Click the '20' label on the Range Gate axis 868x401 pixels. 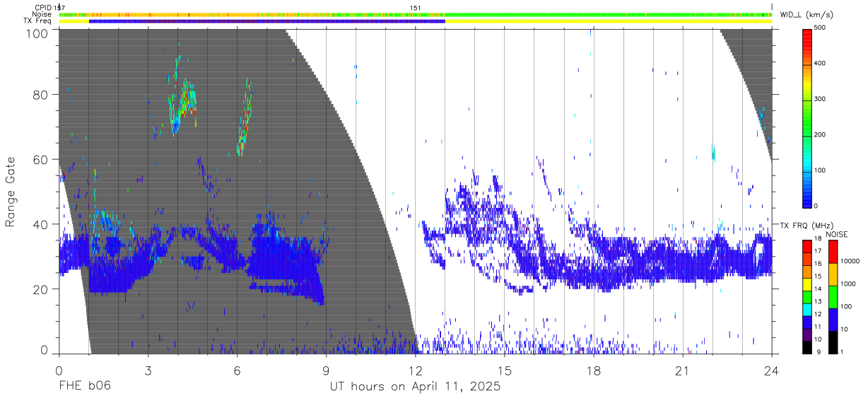click(x=41, y=289)
